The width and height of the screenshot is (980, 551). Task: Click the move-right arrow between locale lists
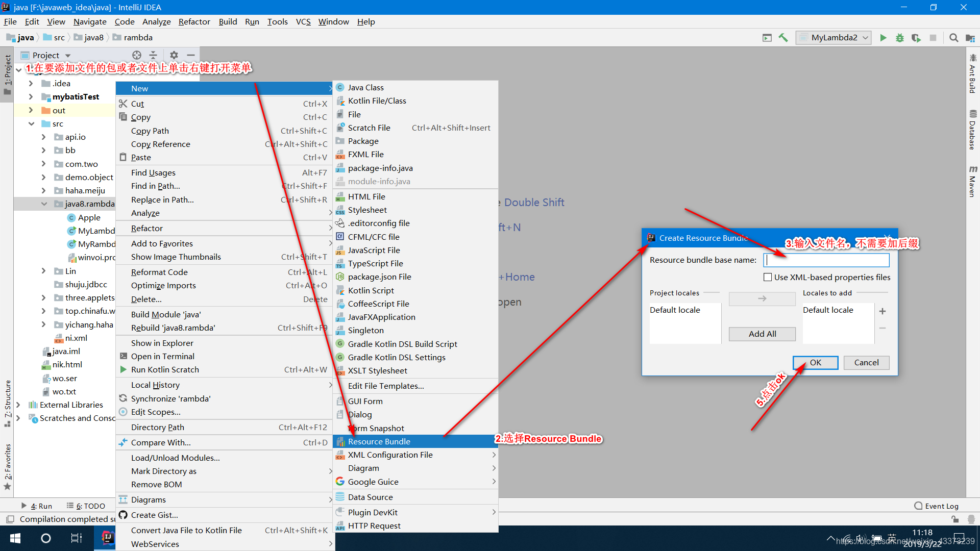coord(762,298)
